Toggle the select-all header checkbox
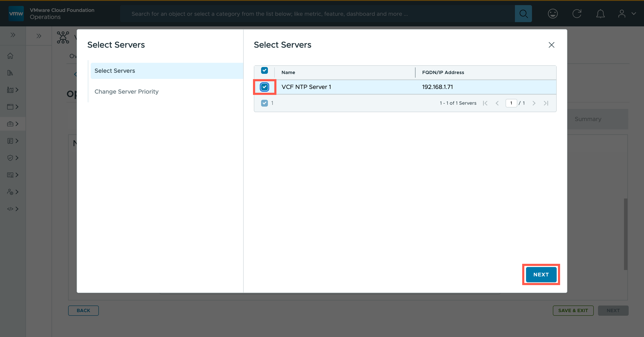This screenshot has width=644, height=337. pos(264,70)
